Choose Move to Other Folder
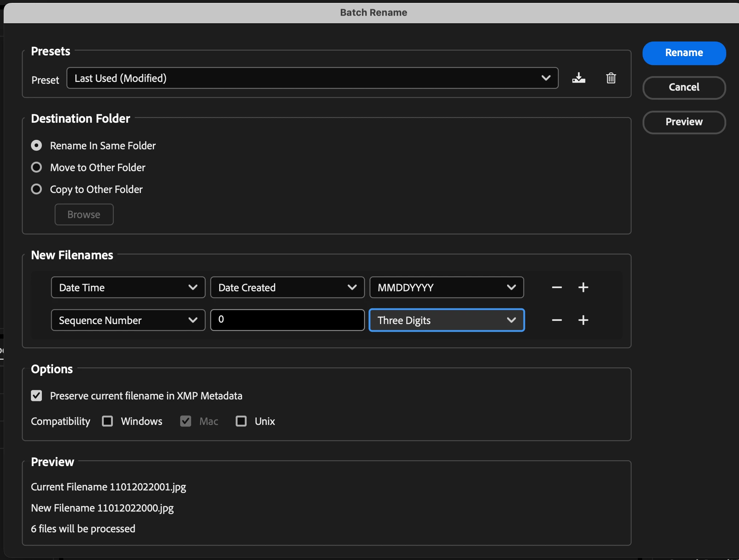 point(36,167)
